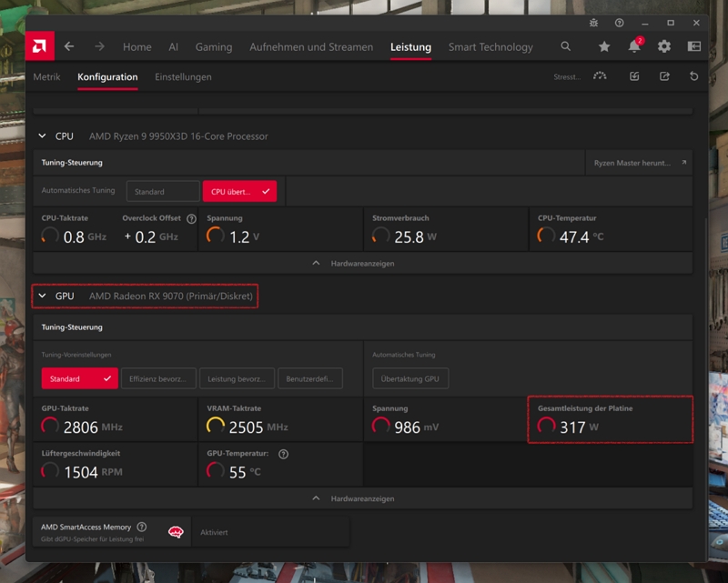This screenshot has height=583, width=728.
Task: Go back with the left arrow
Action: (69, 46)
